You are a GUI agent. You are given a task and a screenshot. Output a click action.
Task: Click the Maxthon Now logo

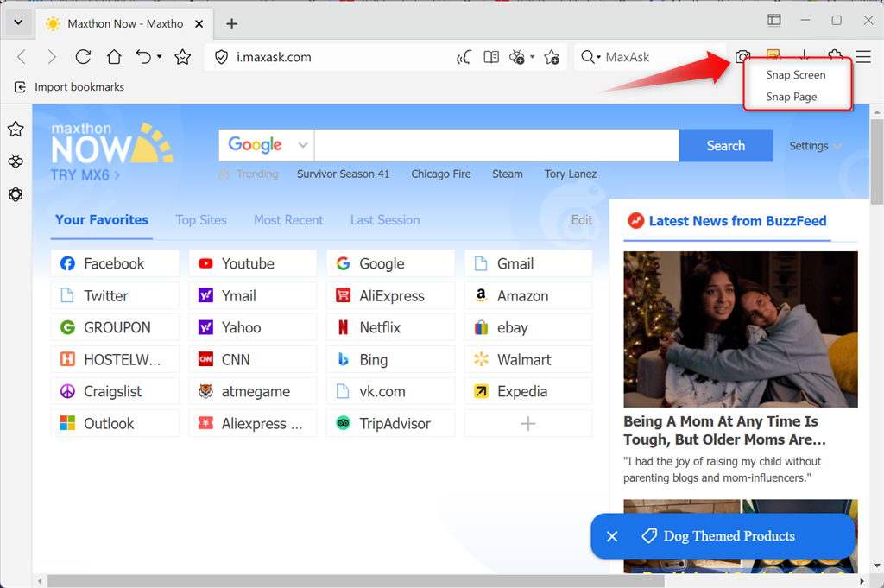click(111, 143)
